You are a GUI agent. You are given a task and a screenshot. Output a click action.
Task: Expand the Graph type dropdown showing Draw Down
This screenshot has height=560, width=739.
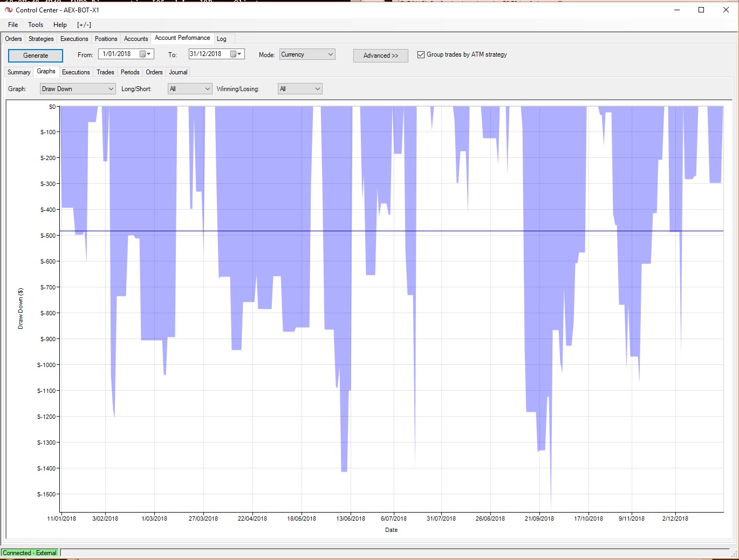pyautogui.click(x=111, y=89)
